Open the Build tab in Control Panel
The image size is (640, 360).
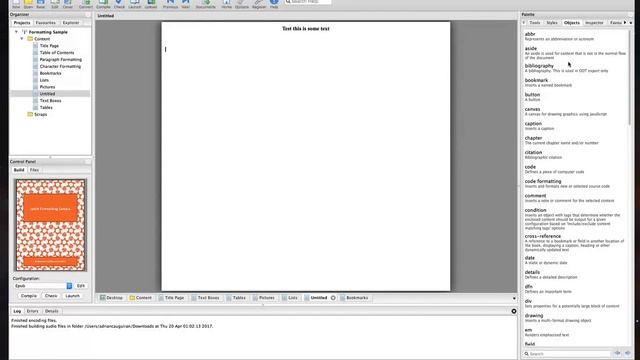point(19,170)
